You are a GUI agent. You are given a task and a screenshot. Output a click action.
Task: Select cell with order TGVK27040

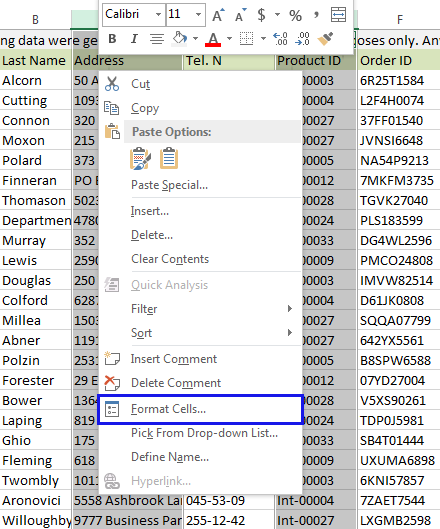pyautogui.click(x=399, y=200)
